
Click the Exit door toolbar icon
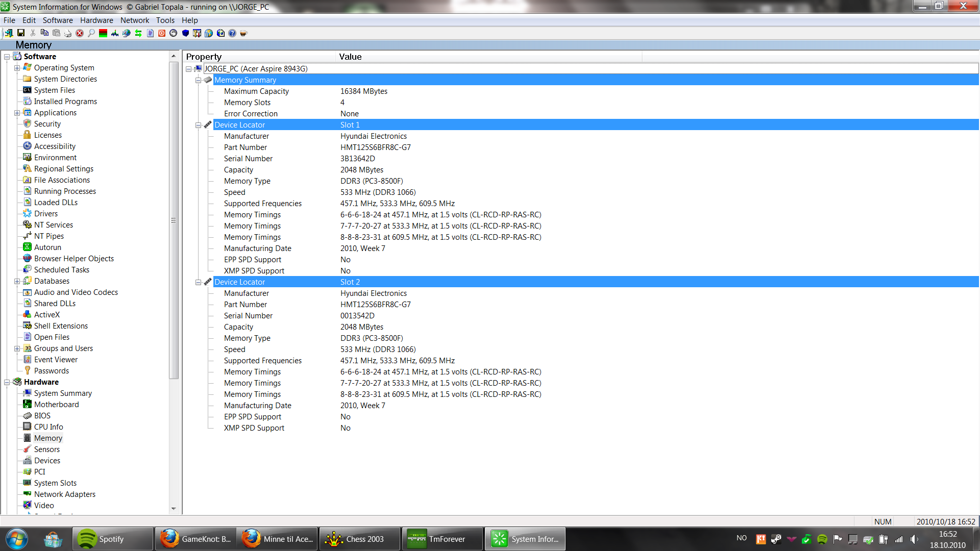coord(8,33)
